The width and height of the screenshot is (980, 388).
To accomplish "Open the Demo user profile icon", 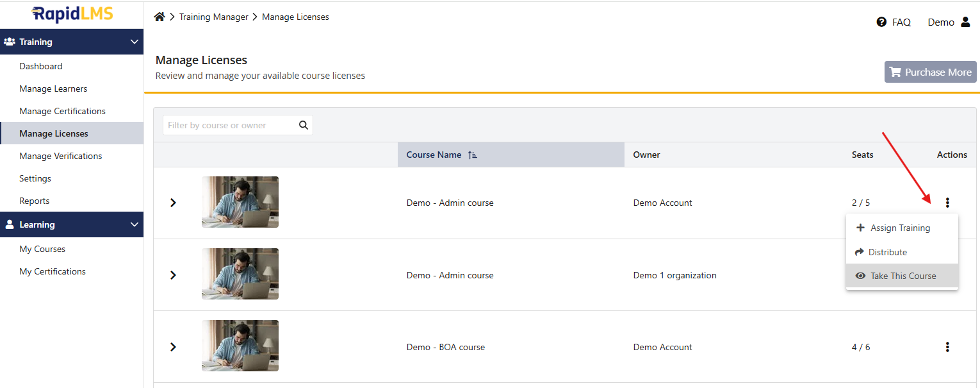I will [x=966, y=22].
